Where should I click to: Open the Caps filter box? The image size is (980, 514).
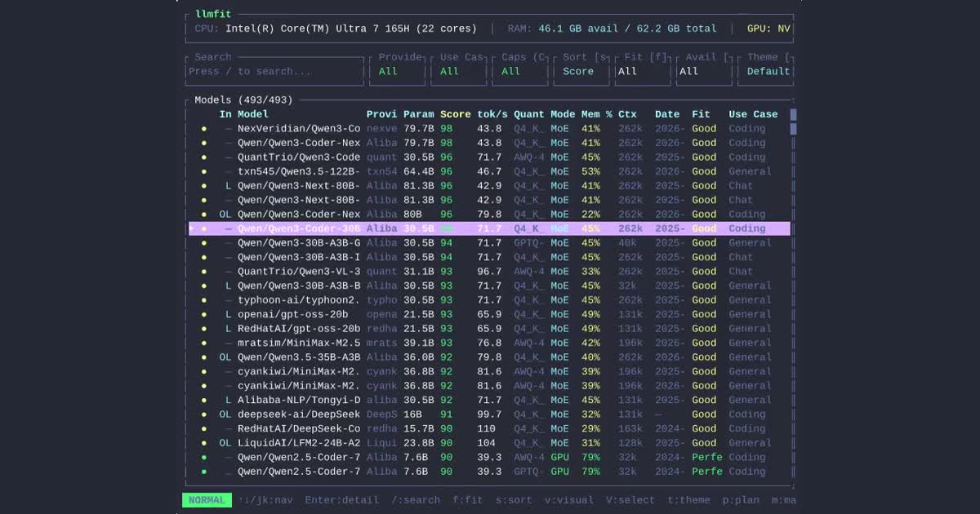tap(519, 71)
